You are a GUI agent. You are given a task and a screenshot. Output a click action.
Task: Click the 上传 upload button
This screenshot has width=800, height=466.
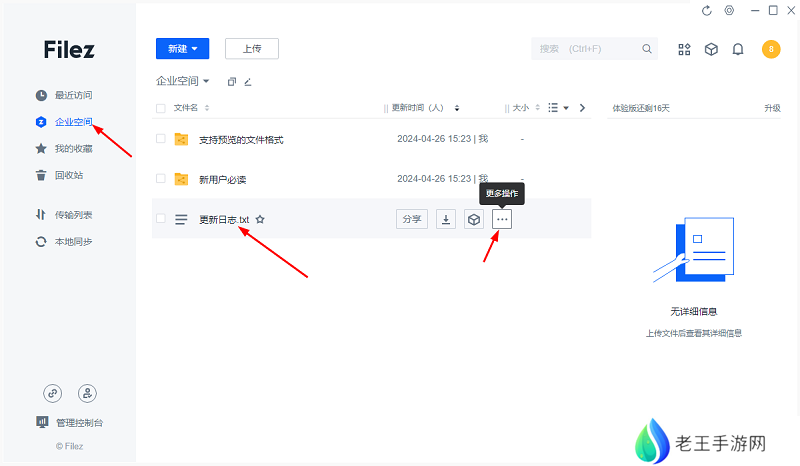click(x=252, y=48)
